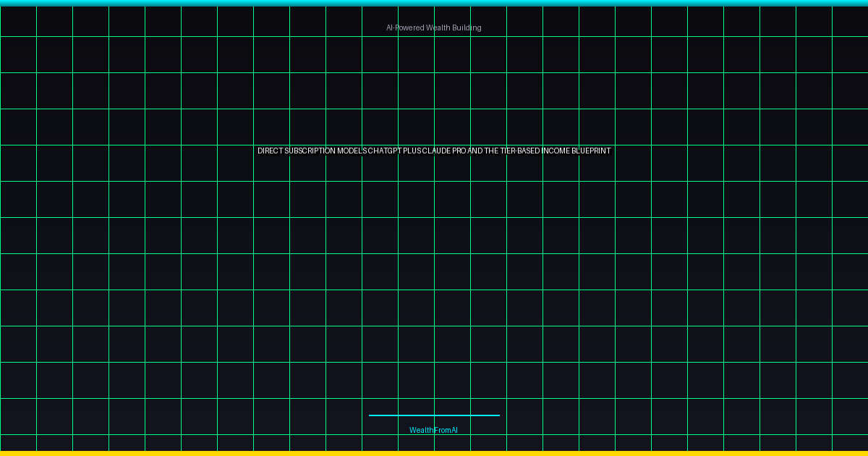Click the word "PLUS" in the headline

pos(412,151)
